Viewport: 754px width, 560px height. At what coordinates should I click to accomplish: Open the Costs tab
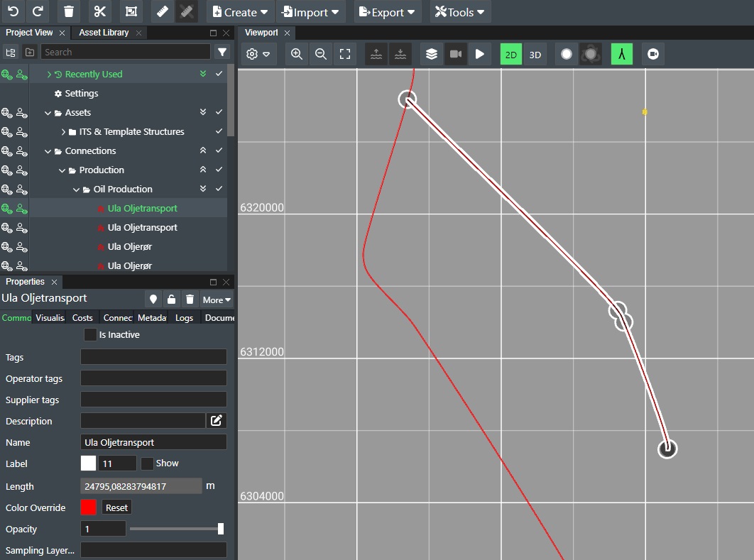(82, 318)
